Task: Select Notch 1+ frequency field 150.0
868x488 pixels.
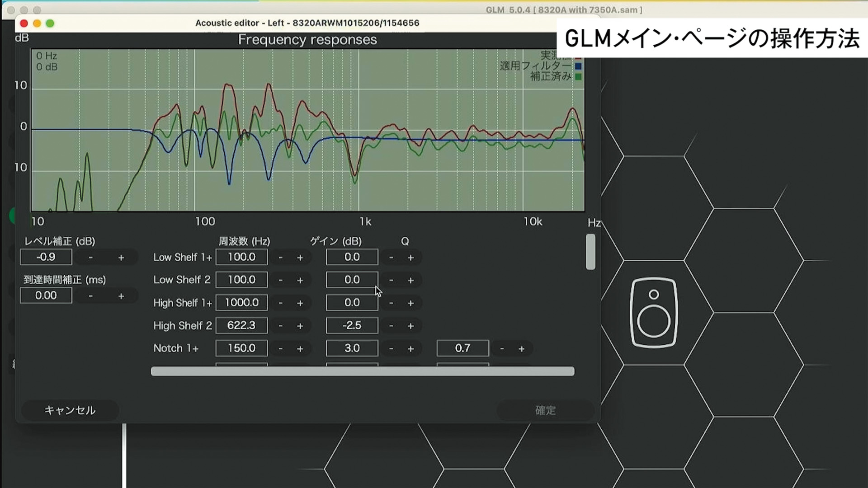Action: click(x=241, y=348)
